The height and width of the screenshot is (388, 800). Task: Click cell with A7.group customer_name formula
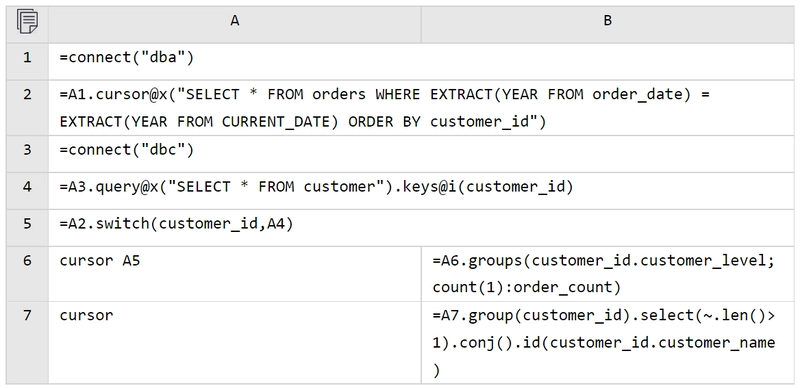[607, 343]
